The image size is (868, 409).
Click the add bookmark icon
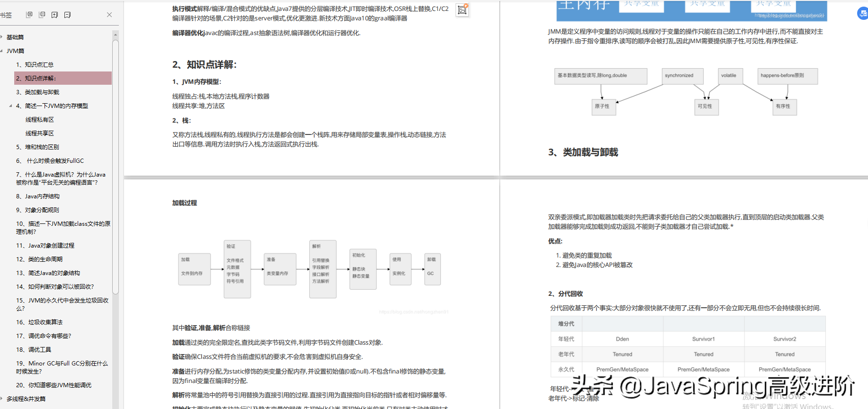coord(54,15)
